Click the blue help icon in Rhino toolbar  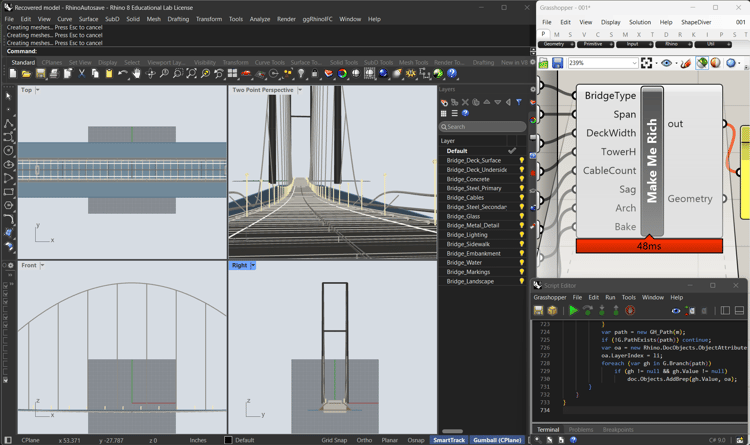452,74
